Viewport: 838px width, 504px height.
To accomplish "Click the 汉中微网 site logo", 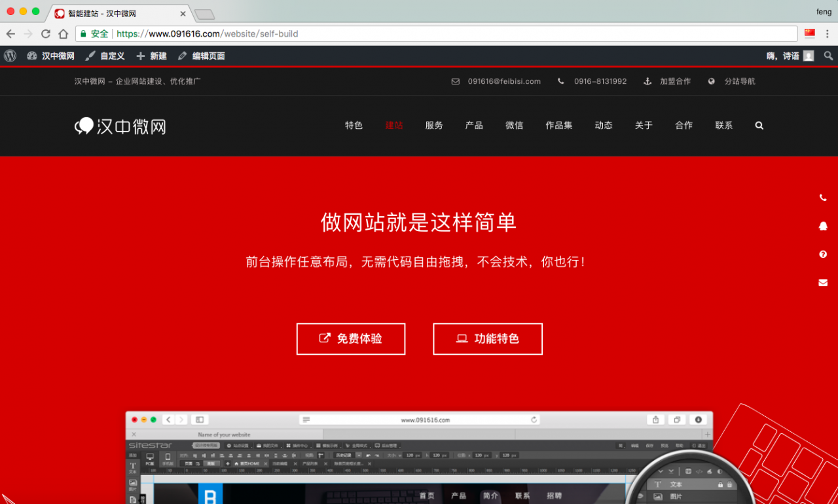I will [x=120, y=126].
